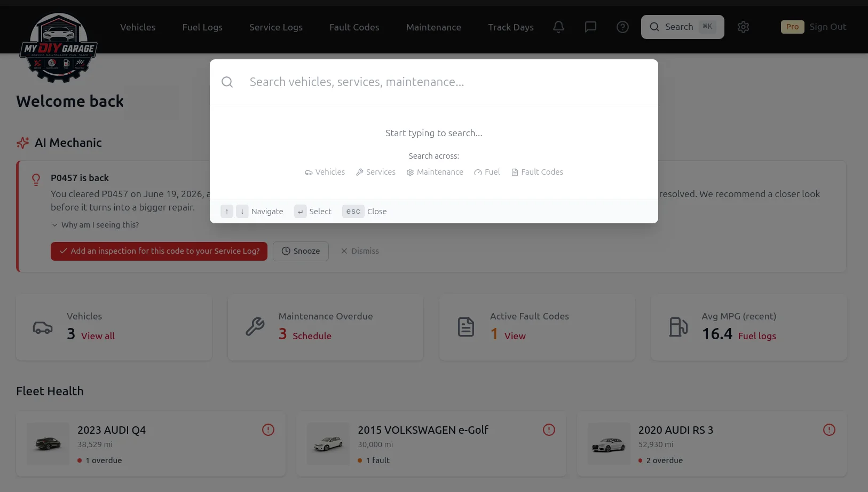Viewport: 868px width, 492px height.
Task: Click the Fault Codes search category
Action: click(x=537, y=172)
